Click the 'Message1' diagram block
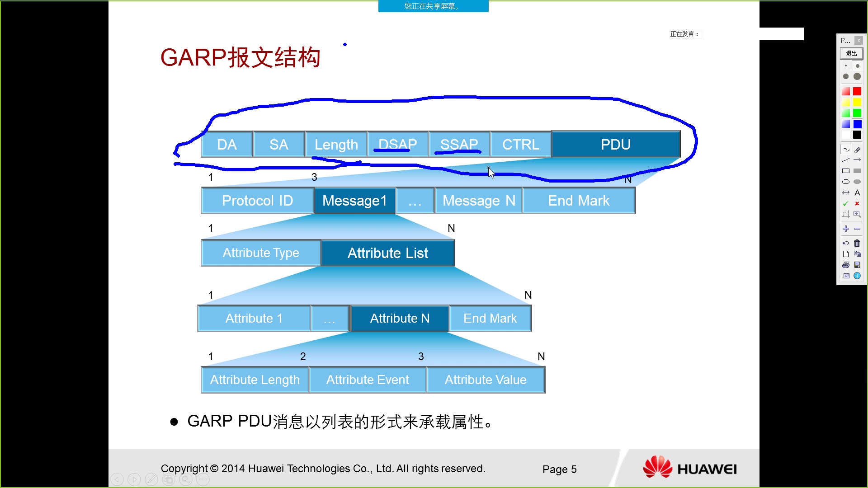Image resolution: width=868 pixels, height=488 pixels. click(x=354, y=201)
